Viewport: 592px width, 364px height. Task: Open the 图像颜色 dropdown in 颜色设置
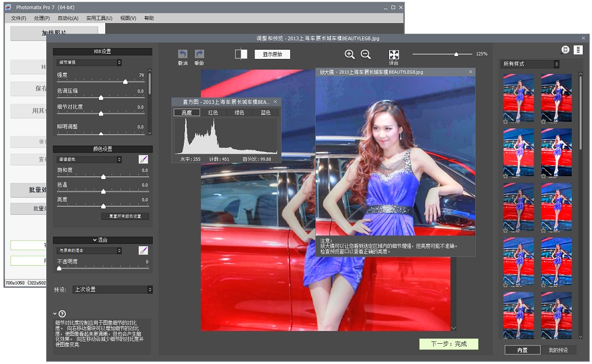click(89, 159)
